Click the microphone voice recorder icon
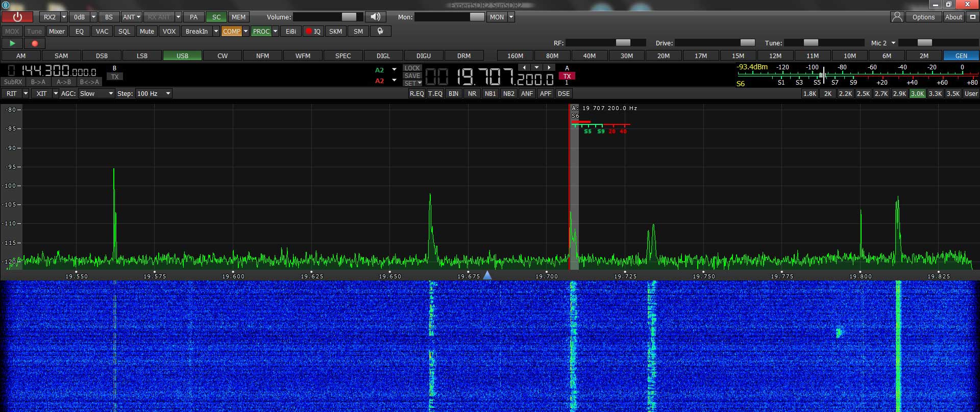Screen dimensions: 980x412 (380, 31)
